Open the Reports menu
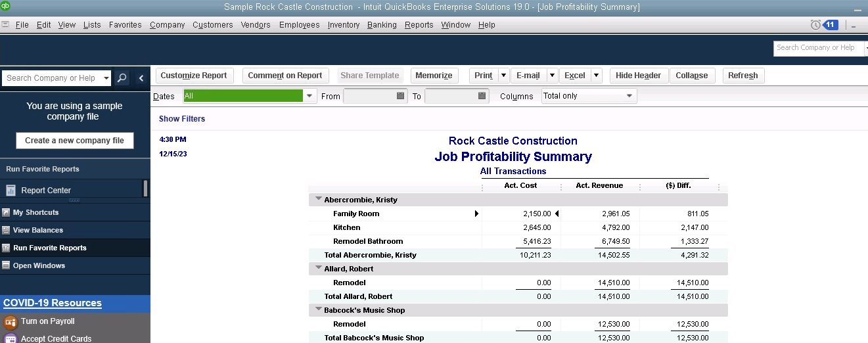 419,25
